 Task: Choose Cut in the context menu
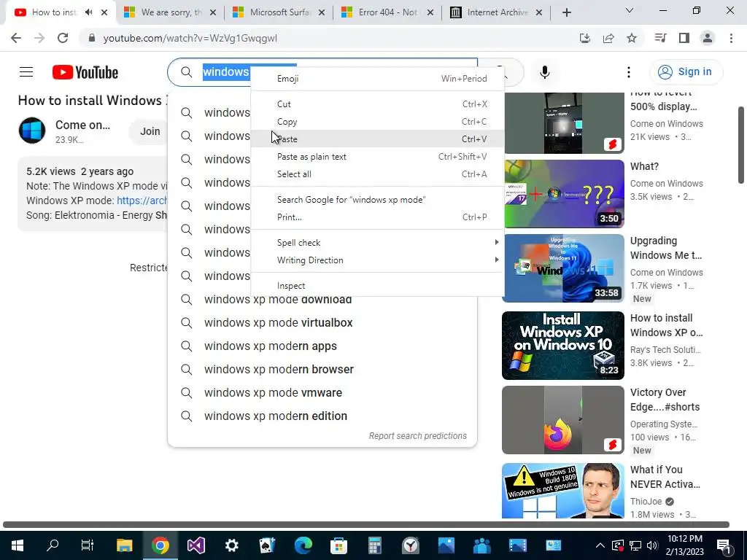(x=377, y=104)
